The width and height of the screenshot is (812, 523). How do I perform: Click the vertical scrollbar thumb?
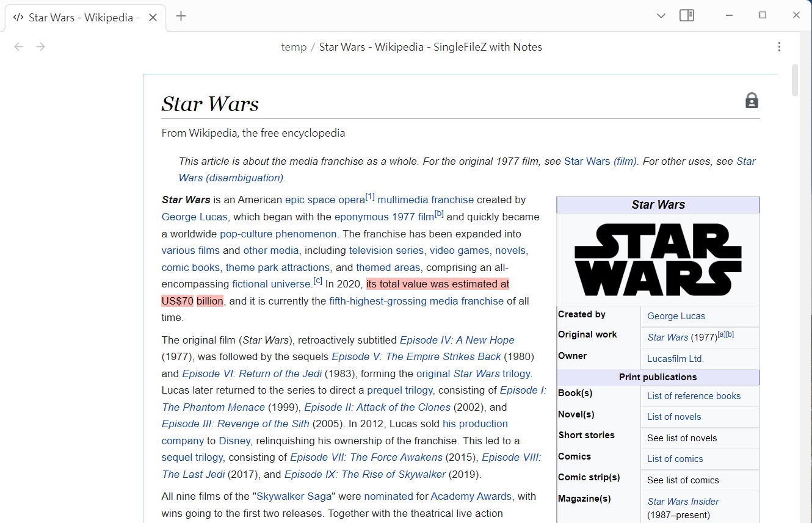[x=794, y=80]
